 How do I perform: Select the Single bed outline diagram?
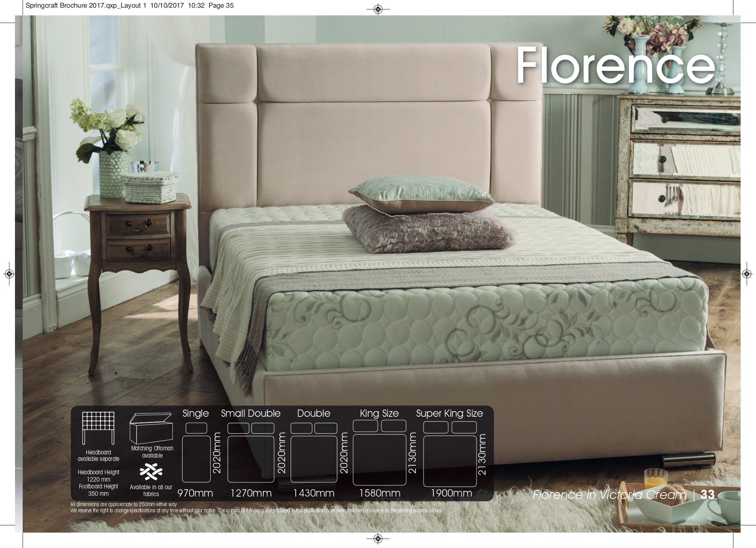[x=196, y=454]
